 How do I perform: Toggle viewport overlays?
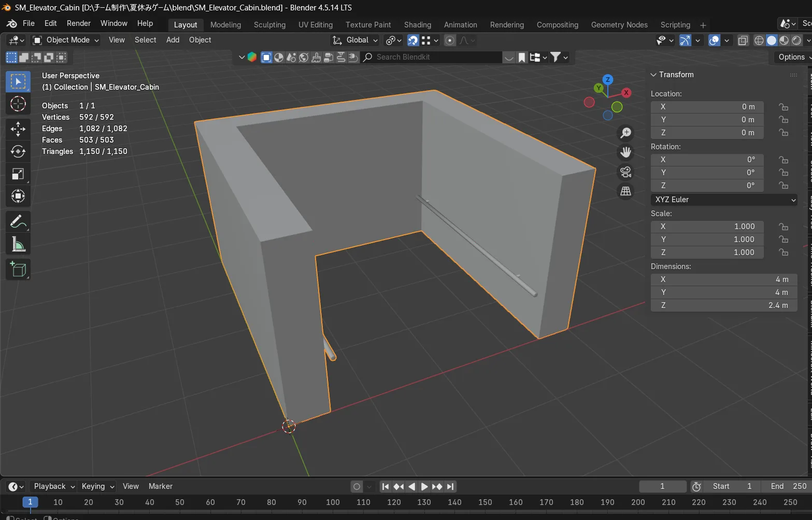(714, 40)
